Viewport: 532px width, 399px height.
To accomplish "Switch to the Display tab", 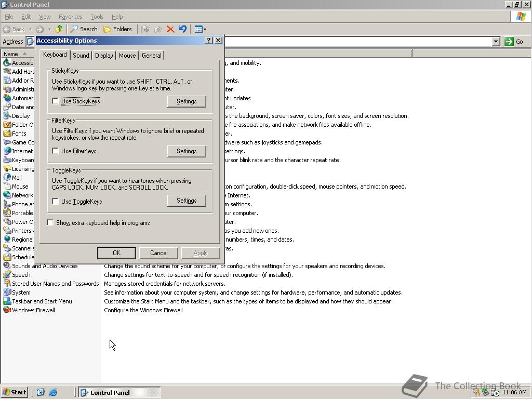I will pos(104,55).
